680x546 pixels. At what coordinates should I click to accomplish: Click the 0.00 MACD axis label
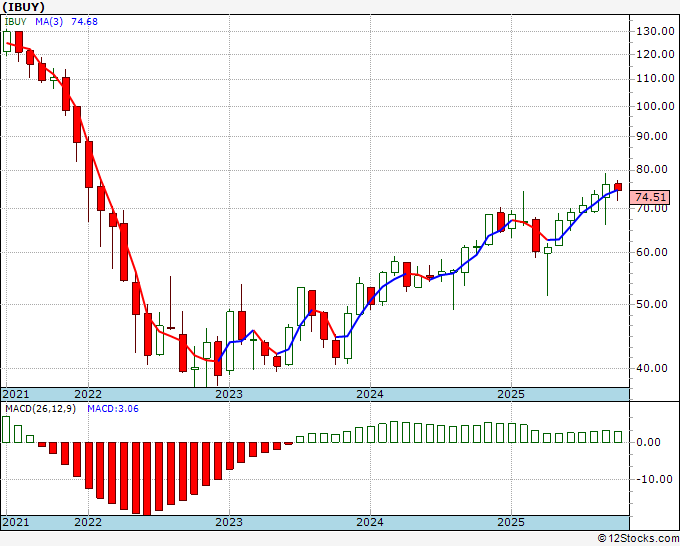point(648,442)
